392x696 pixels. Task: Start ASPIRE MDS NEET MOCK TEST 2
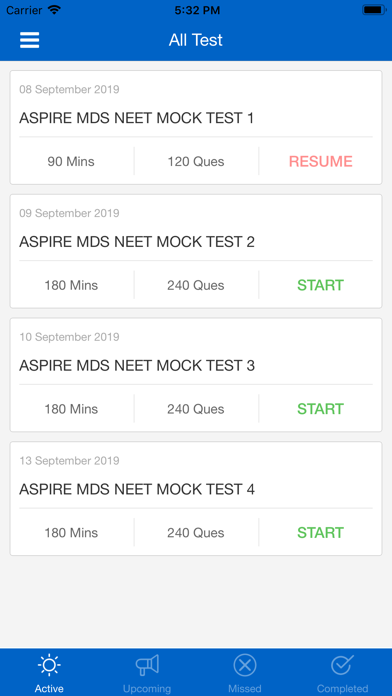[321, 285]
